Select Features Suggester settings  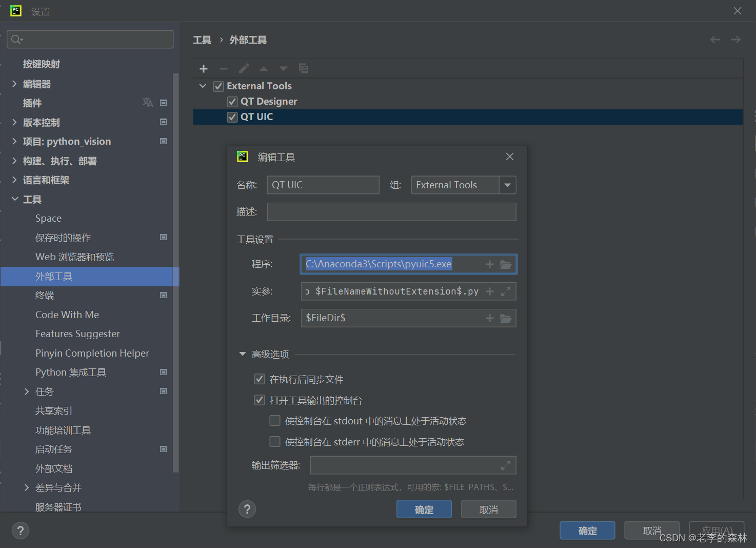tap(77, 334)
